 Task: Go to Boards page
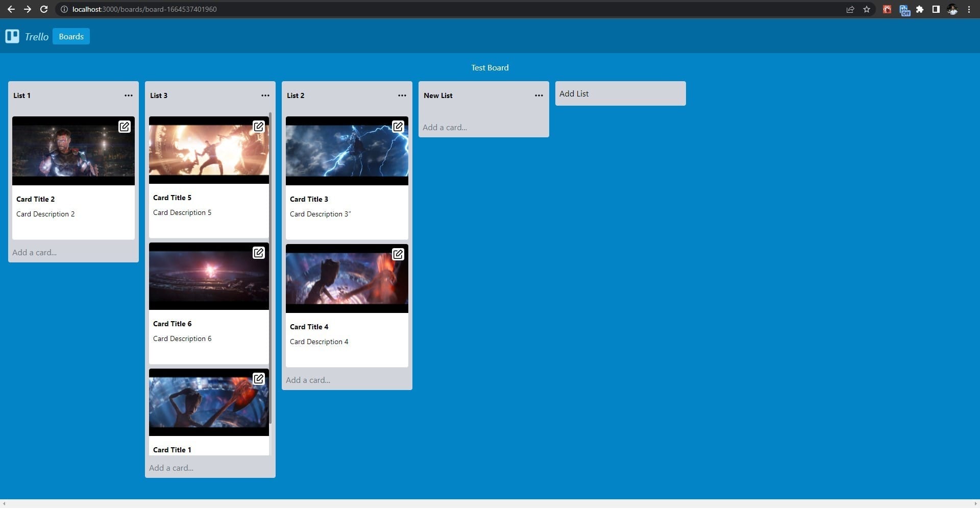pyautogui.click(x=71, y=36)
